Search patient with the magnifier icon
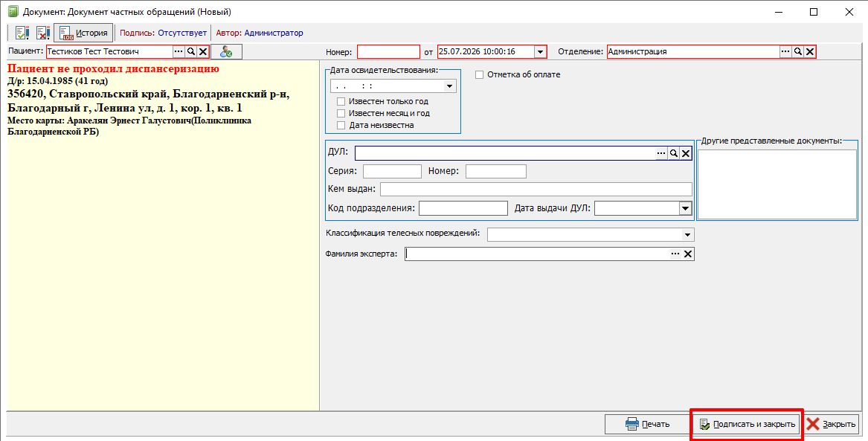The image size is (868, 441). 191,51
